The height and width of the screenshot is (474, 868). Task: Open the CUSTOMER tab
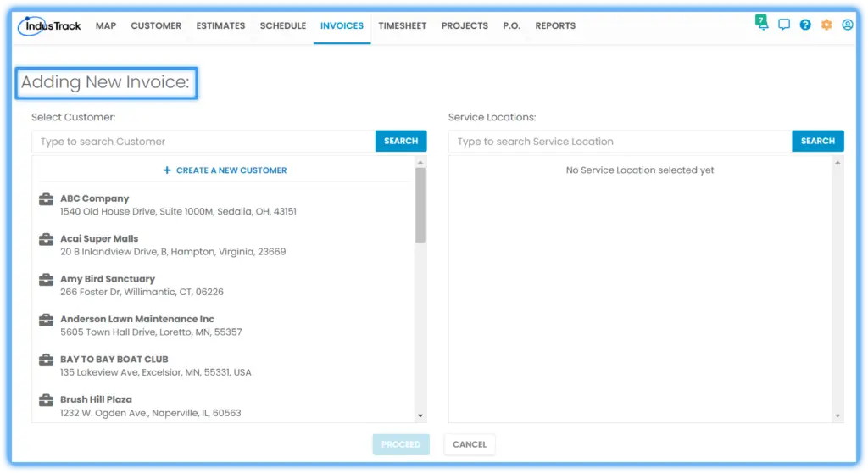[156, 25]
